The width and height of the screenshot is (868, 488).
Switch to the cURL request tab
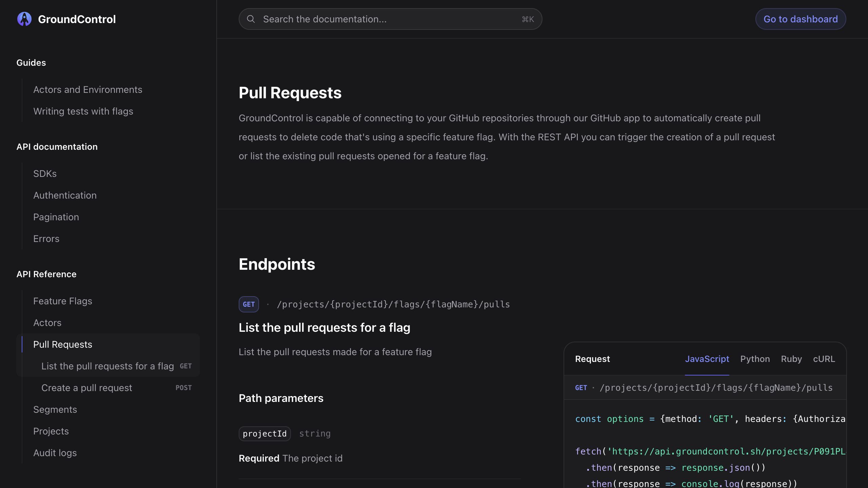click(x=824, y=359)
